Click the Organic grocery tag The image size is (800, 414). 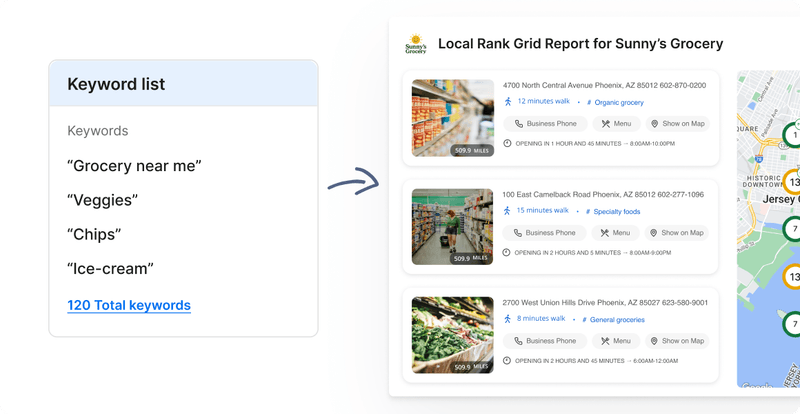[x=615, y=103]
